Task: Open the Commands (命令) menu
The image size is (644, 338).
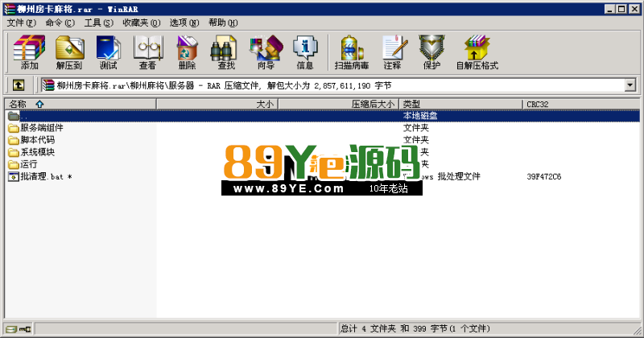Action: (60, 23)
